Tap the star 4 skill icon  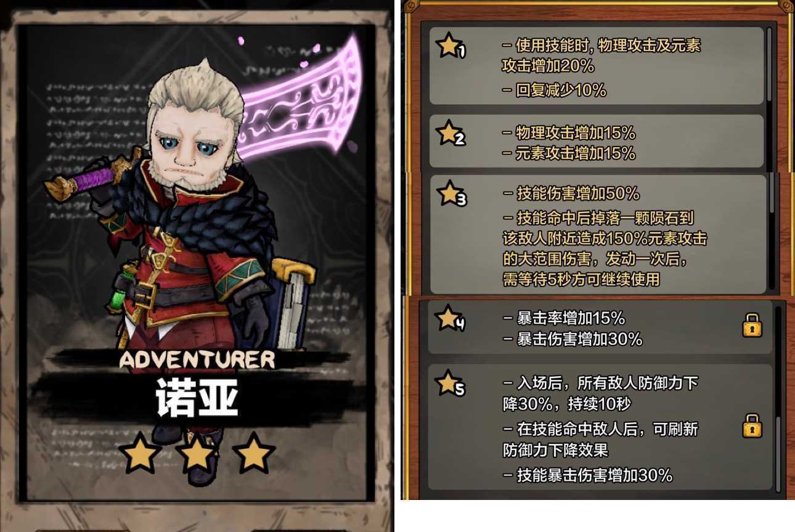point(450,319)
